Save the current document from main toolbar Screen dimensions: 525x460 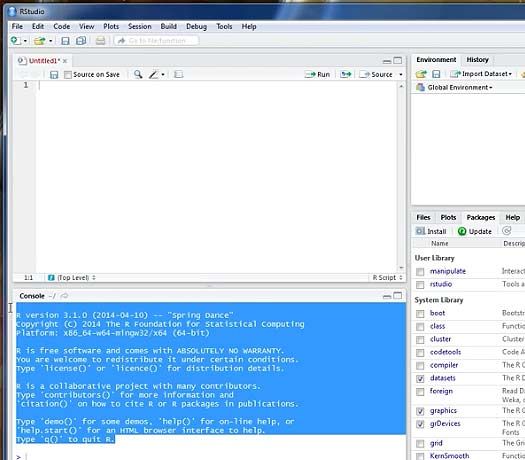click(65, 41)
